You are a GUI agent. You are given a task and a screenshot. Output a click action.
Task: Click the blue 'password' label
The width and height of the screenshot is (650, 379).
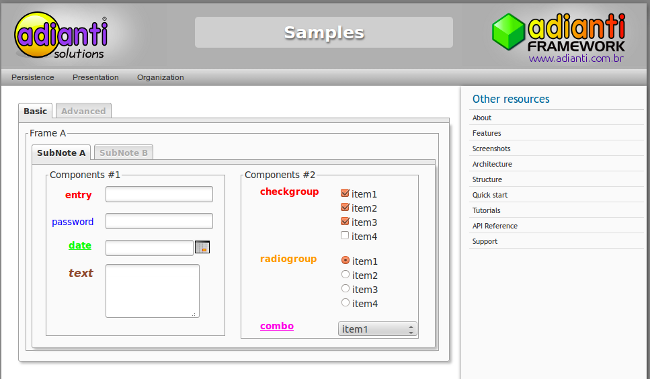point(73,222)
